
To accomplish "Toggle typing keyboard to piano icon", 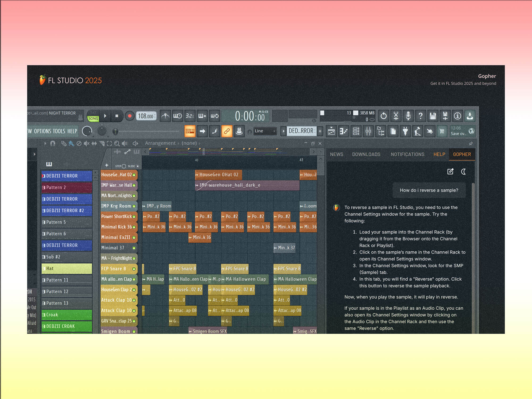I will coord(190,131).
